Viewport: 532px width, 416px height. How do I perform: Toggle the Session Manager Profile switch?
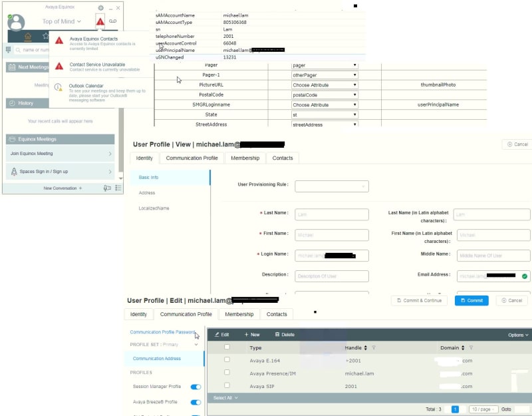(x=196, y=387)
